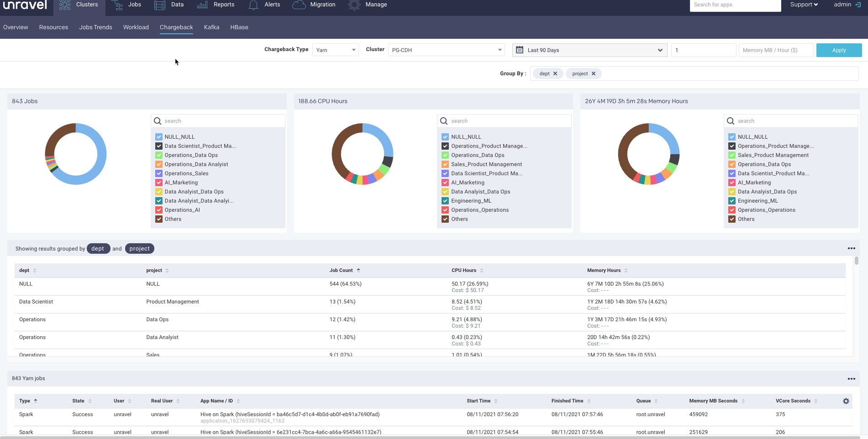Focus the Jobs legend search field

[x=218, y=121]
